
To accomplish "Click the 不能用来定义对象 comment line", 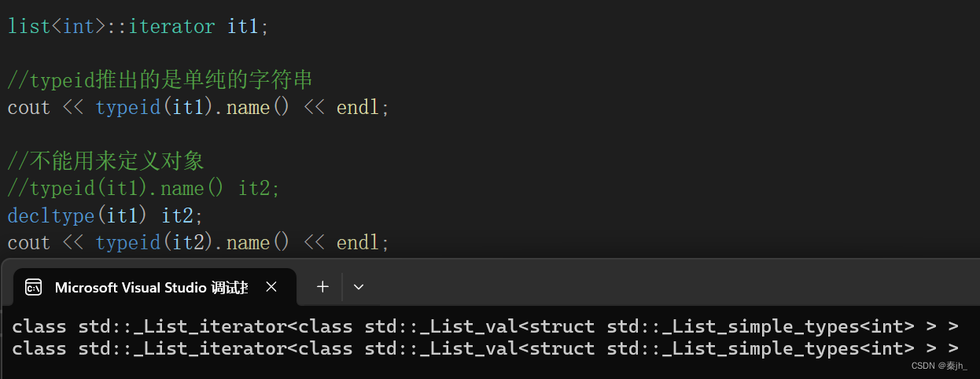I will (105, 161).
